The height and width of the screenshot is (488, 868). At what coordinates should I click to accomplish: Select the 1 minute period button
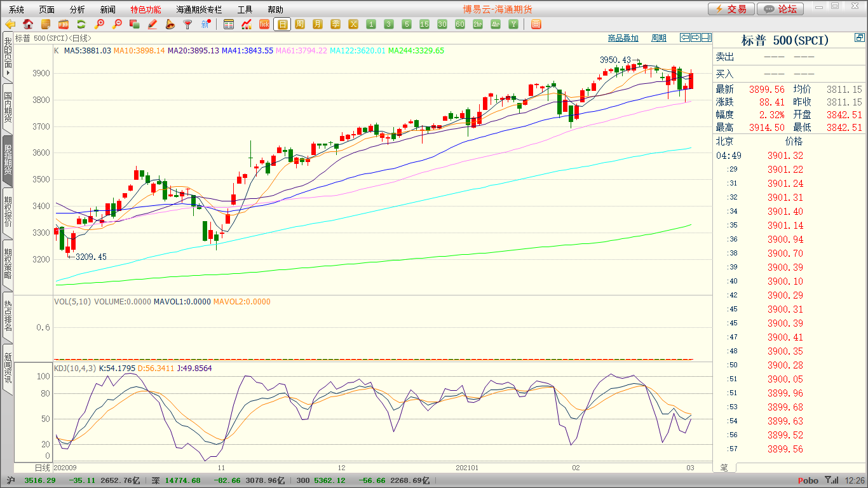coord(371,25)
